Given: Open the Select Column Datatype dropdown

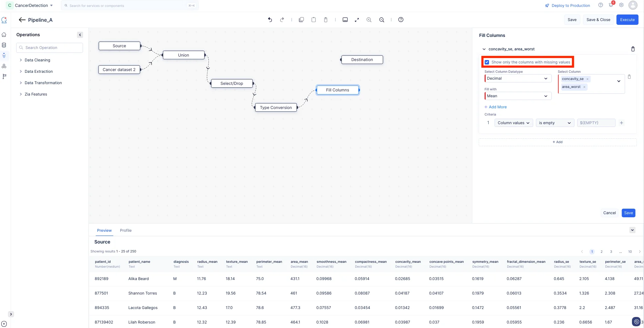Looking at the screenshot, I should click(x=518, y=78).
